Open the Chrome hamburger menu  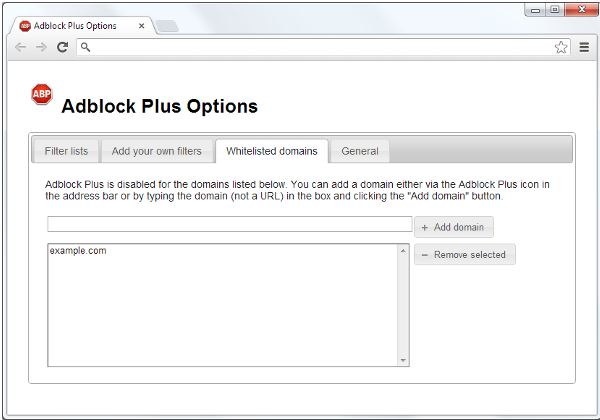point(584,47)
